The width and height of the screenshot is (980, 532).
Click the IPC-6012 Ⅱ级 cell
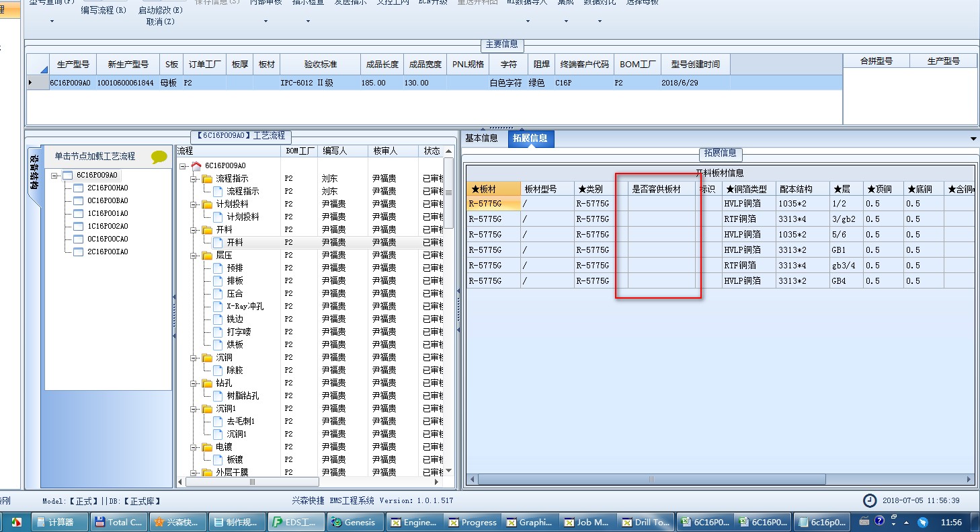320,83
